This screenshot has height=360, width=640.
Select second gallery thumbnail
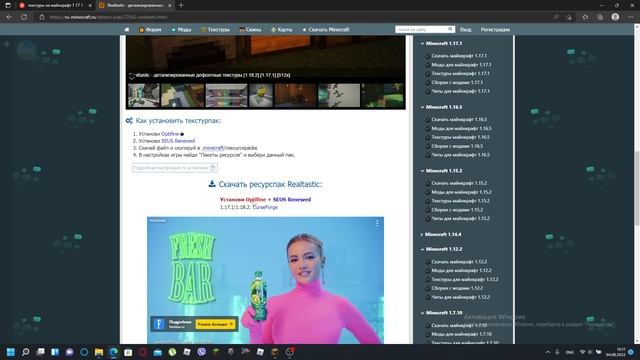coord(182,95)
